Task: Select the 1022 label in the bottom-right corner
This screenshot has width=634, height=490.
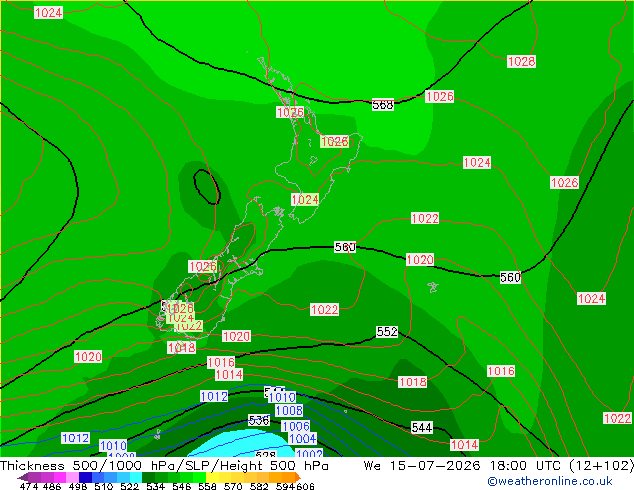Action: pyautogui.click(x=617, y=418)
